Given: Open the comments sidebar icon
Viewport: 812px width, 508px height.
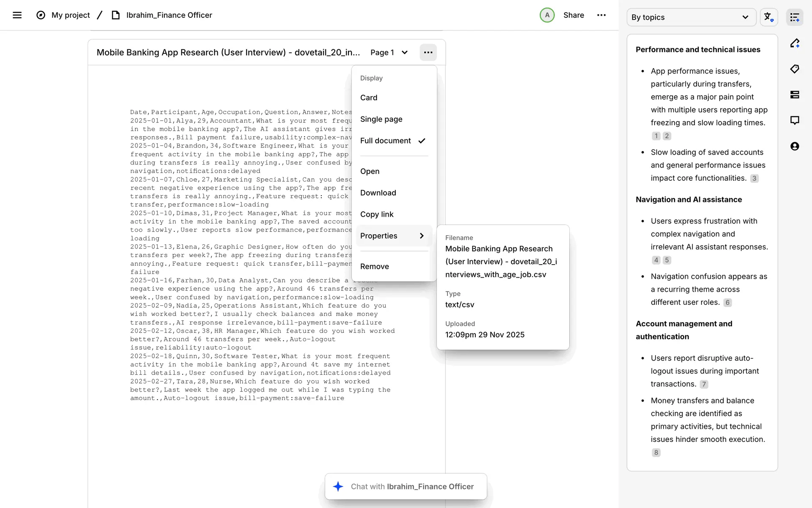Looking at the screenshot, I should click(795, 121).
